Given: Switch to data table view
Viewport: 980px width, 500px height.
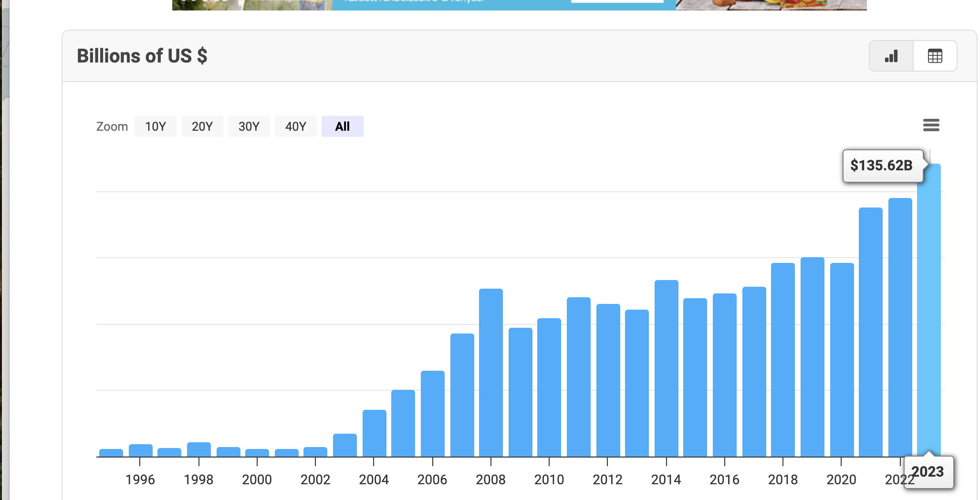Looking at the screenshot, I should click(x=935, y=56).
